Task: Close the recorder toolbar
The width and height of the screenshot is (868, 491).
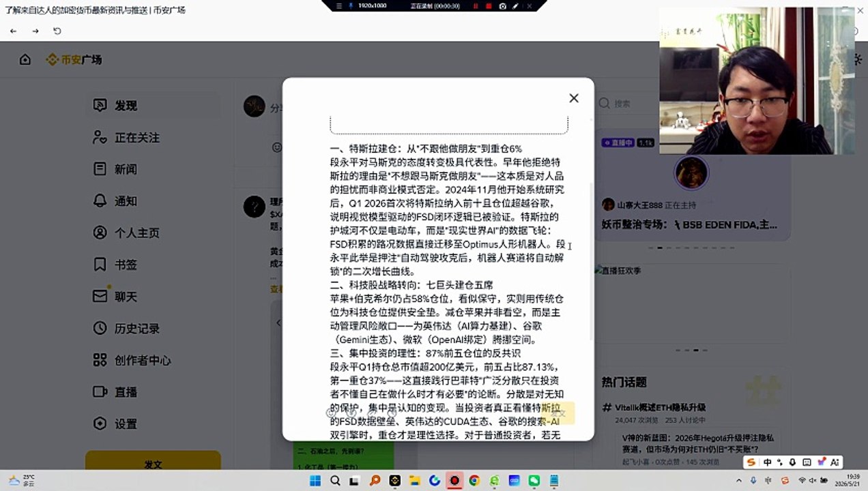Action: coord(529,5)
